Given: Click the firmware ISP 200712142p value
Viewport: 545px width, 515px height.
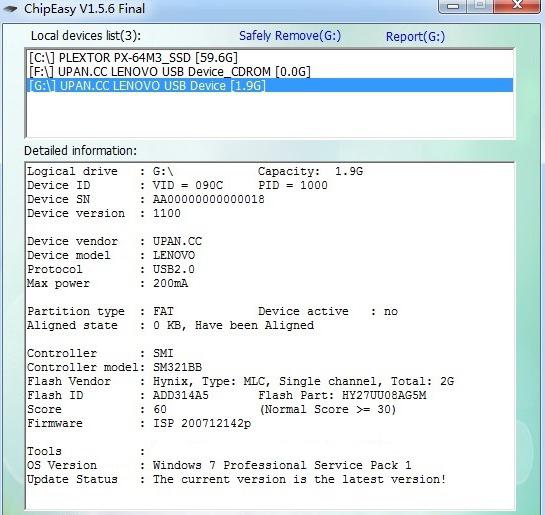Looking at the screenshot, I should click(x=202, y=424).
